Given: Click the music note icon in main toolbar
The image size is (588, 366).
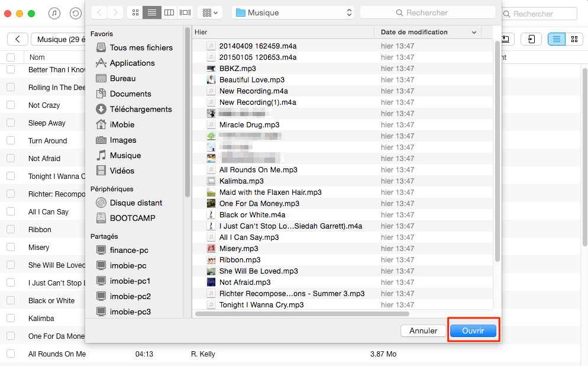Looking at the screenshot, I should click(x=54, y=14).
